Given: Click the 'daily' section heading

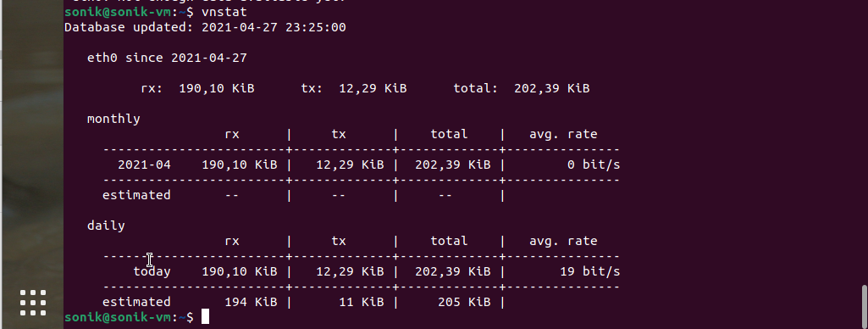Looking at the screenshot, I should [x=107, y=226].
